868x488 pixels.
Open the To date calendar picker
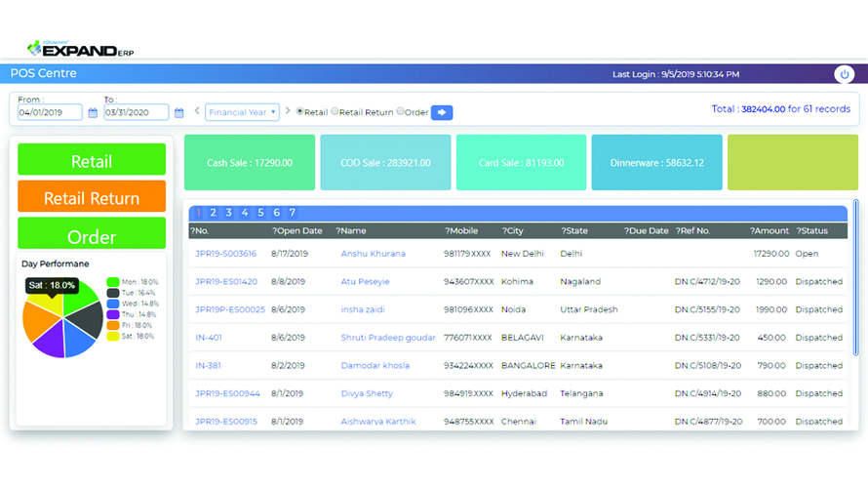178,113
